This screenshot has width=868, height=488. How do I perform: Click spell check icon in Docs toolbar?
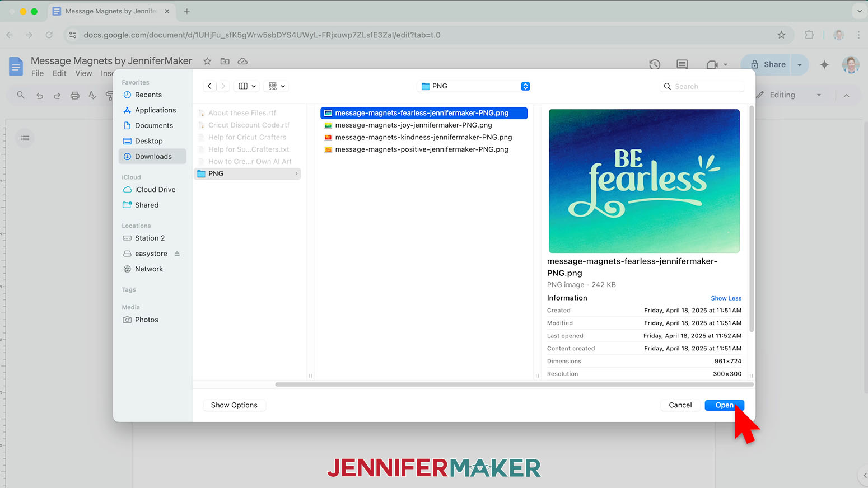tap(92, 95)
